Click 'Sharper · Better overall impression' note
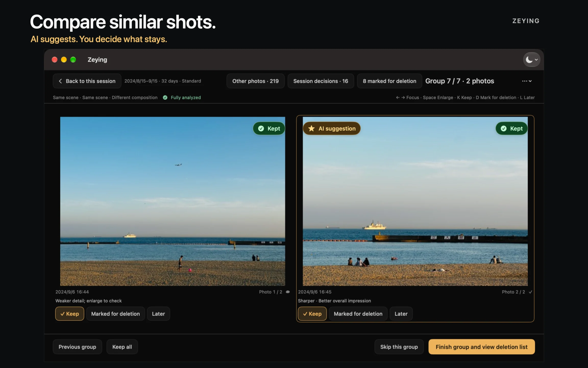This screenshot has width=588, height=368. point(334,301)
